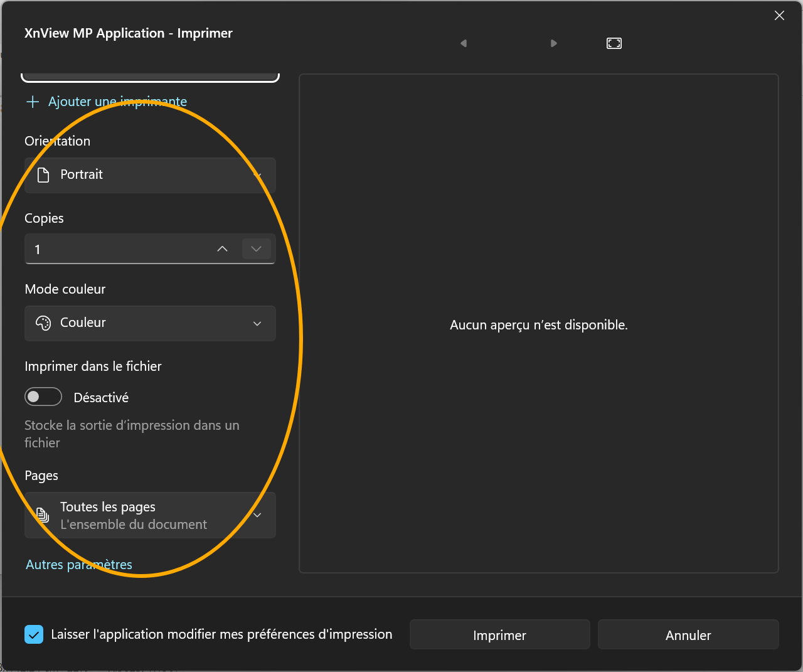Viewport: 803px width, 672px height.
Task: Open the Autres paramètres link
Action: pyautogui.click(x=79, y=565)
